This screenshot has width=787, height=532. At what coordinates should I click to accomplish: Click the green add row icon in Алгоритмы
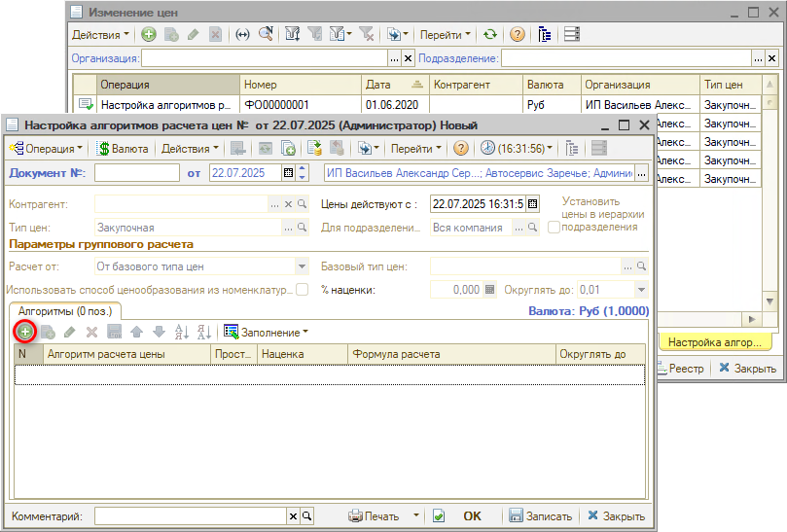[x=24, y=332]
